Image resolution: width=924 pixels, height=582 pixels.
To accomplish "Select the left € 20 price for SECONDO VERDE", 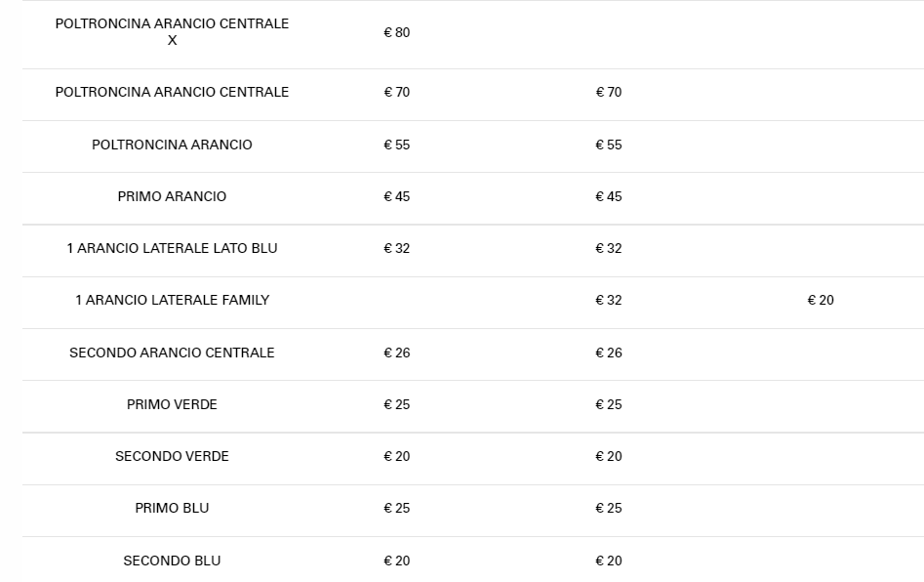I will coord(396,456).
